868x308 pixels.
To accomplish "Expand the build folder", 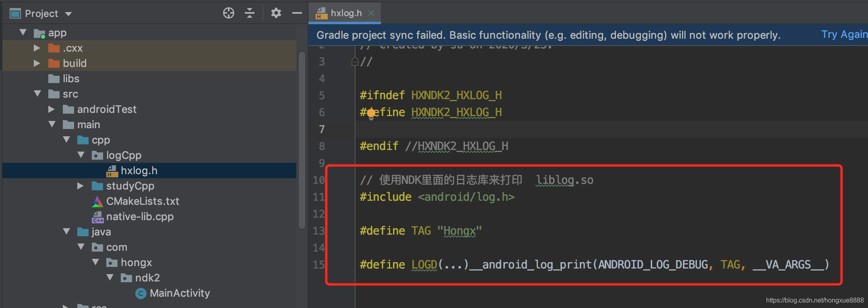I will tap(37, 63).
